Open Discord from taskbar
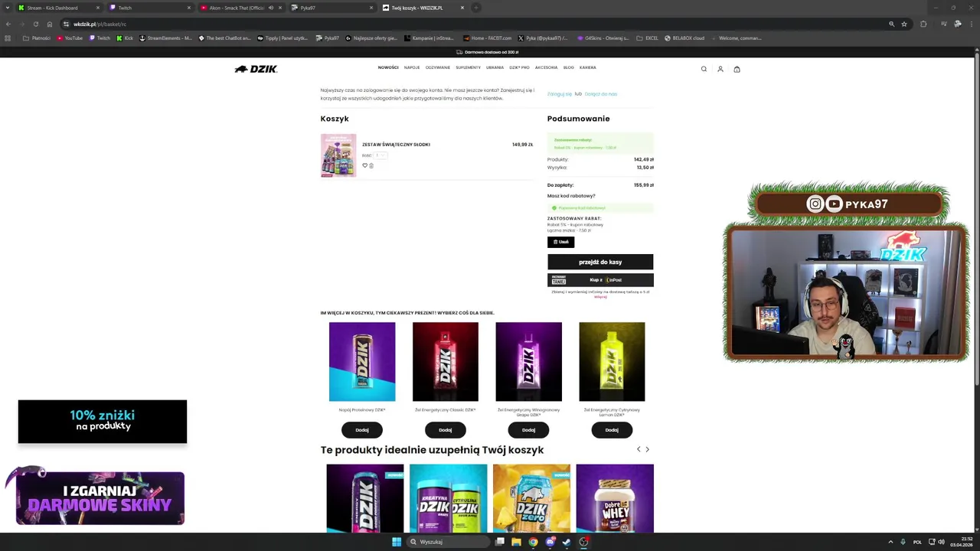The height and width of the screenshot is (551, 980). [550, 542]
